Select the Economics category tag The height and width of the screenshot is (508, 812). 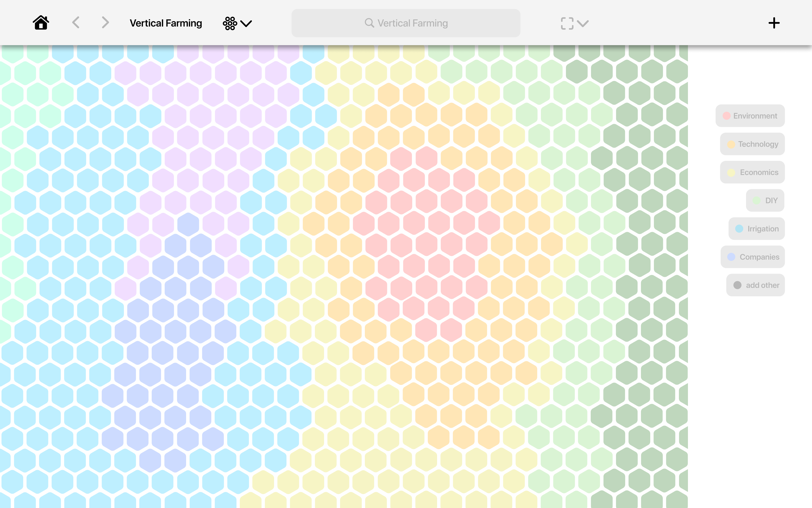[752, 172]
